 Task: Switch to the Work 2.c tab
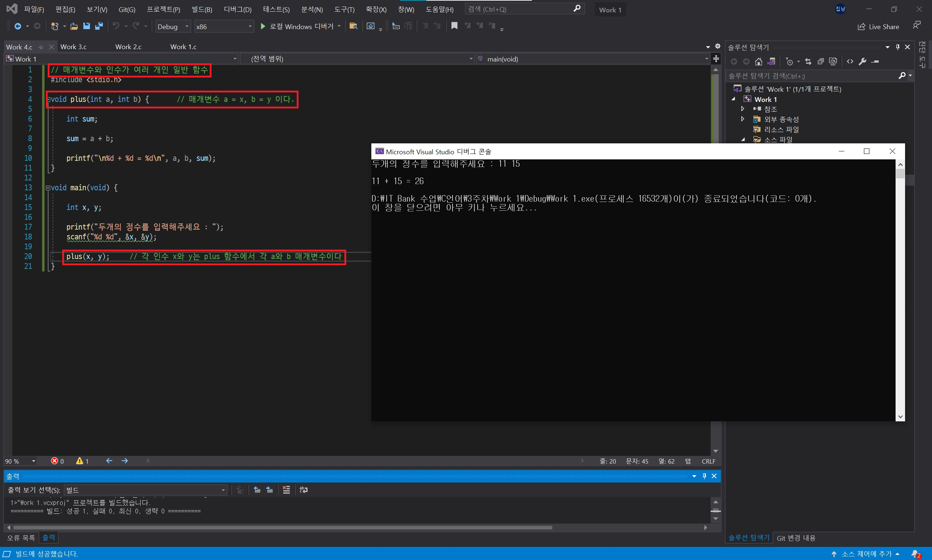pos(129,47)
